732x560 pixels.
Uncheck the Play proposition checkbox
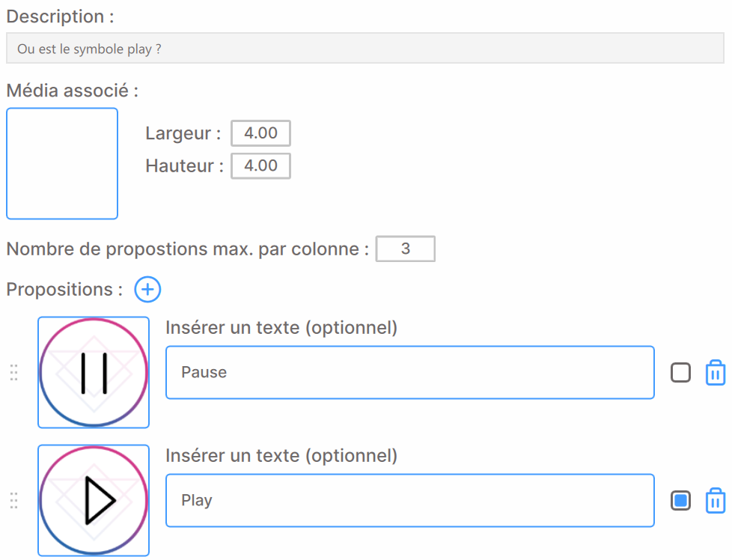[x=680, y=501]
